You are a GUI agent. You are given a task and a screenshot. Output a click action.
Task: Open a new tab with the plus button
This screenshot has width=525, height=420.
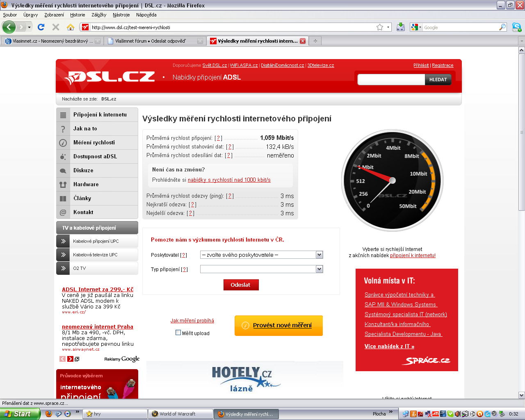pyautogui.click(x=315, y=41)
